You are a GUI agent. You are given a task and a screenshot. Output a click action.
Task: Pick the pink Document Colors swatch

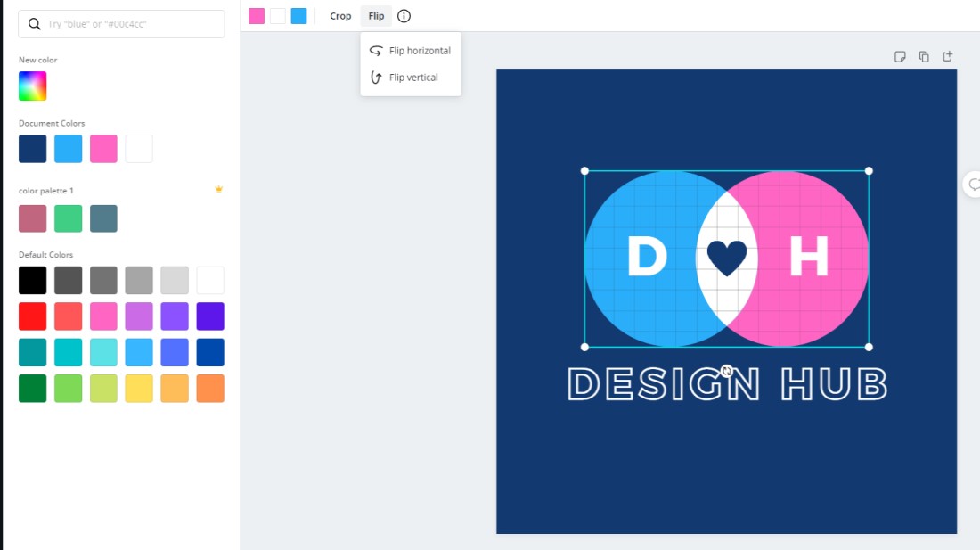(x=103, y=149)
